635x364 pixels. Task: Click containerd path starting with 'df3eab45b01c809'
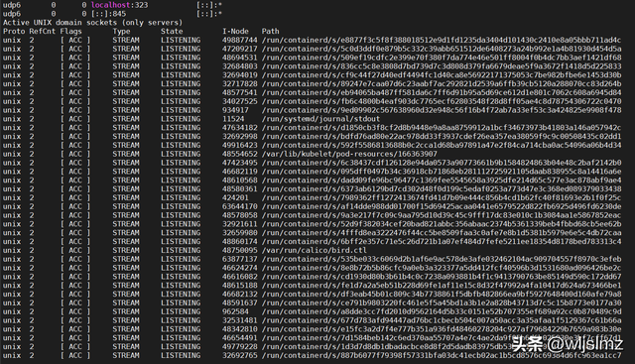442,294
